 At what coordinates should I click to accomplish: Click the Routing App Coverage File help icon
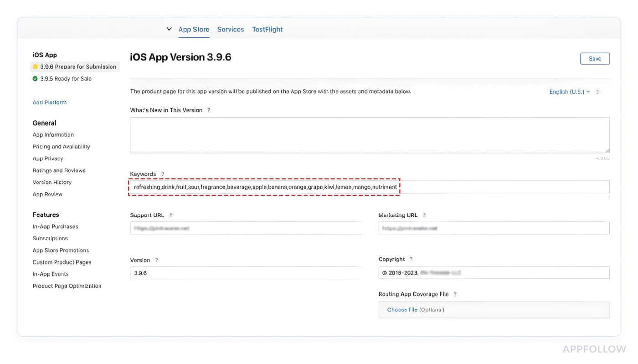point(455,294)
